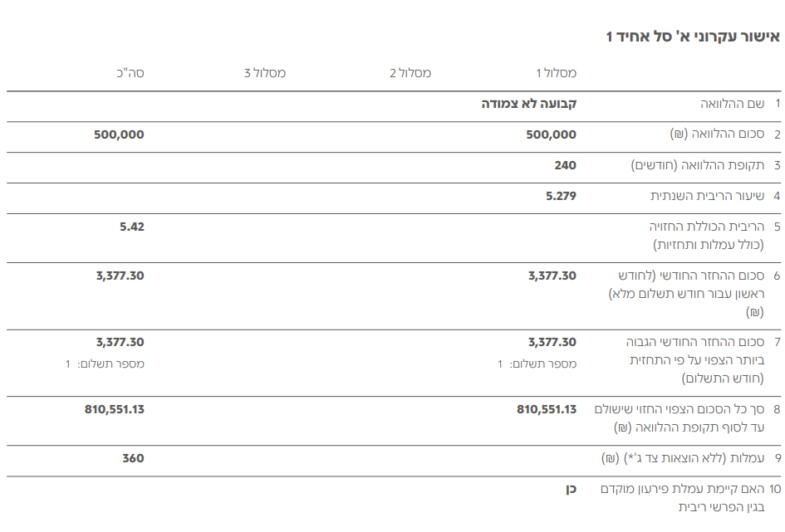Select the "מסלול 1" column header
The image size is (785, 532).
[556, 73]
